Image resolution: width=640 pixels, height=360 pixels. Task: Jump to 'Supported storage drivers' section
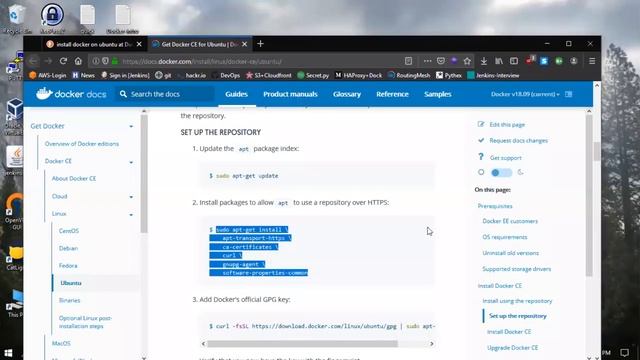pyautogui.click(x=516, y=269)
